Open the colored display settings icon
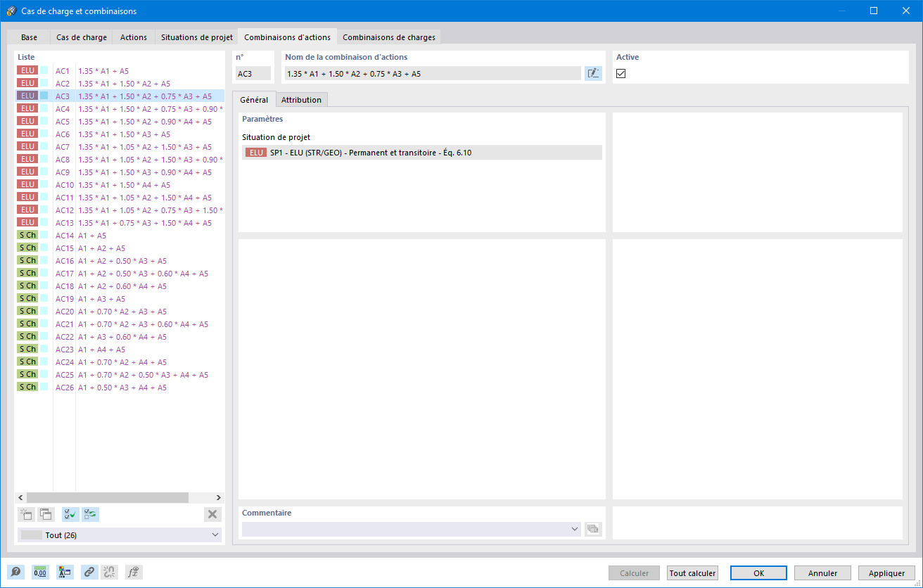Image resolution: width=923 pixels, height=588 pixels. click(x=65, y=573)
